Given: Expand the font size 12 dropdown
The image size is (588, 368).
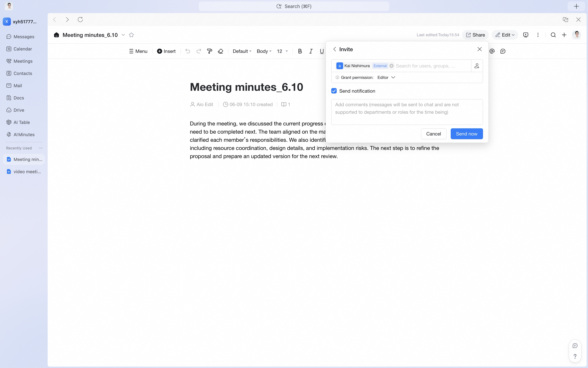Looking at the screenshot, I should [x=282, y=51].
